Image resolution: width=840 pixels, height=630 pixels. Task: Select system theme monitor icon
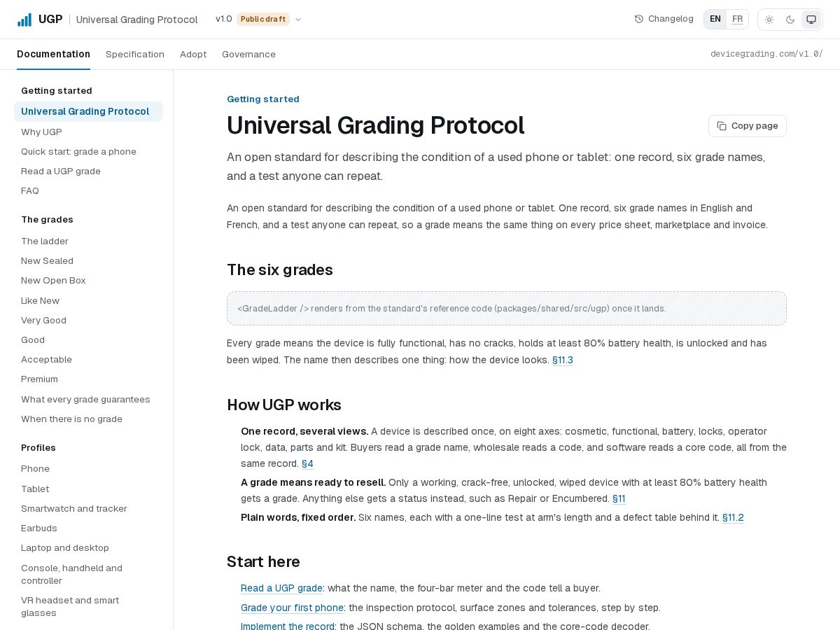(x=811, y=20)
